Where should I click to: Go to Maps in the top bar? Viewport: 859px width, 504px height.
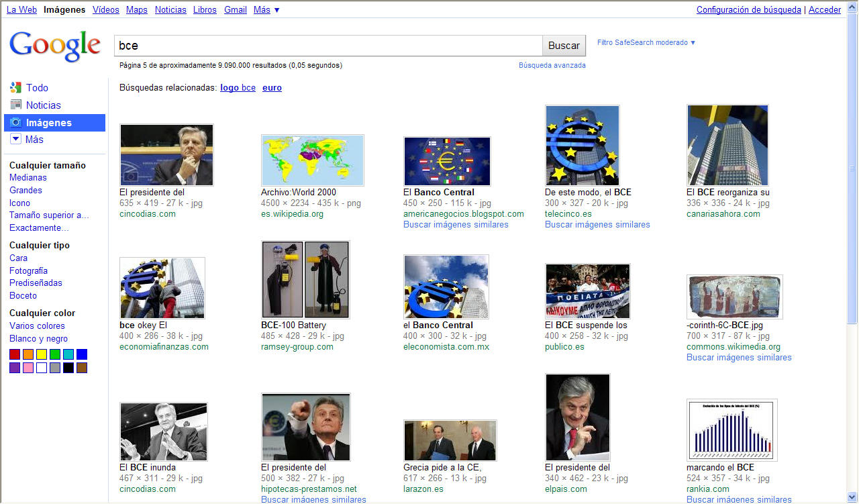(137, 9)
